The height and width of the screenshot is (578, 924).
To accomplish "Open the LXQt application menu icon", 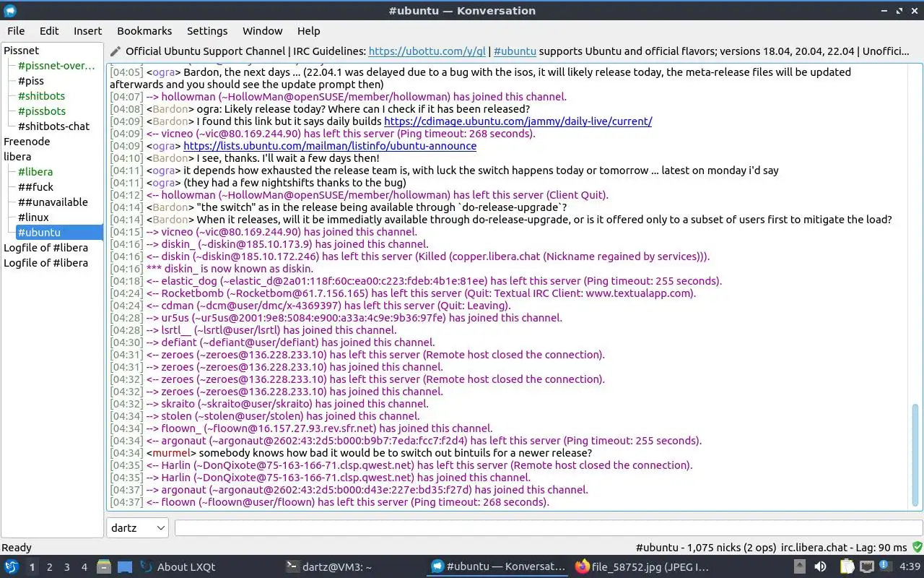I will [11, 567].
